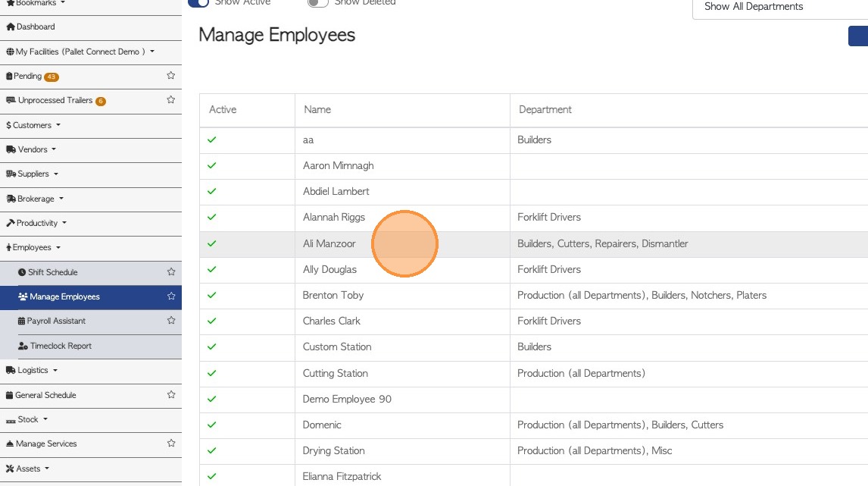This screenshot has width=868, height=486.
Task: Click active checkmark for Aaron Mimnagh
Action: click(x=212, y=165)
